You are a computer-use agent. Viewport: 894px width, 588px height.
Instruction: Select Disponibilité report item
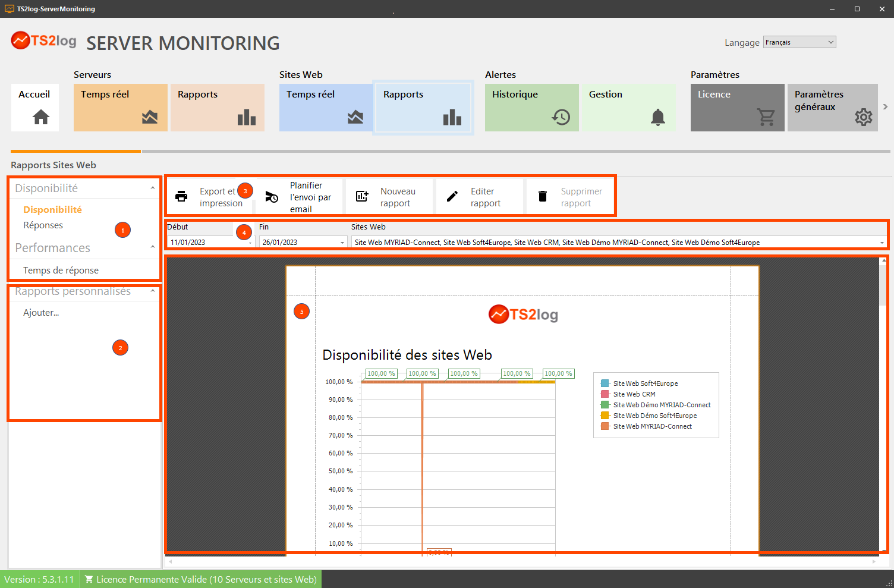tap(52, 209)
